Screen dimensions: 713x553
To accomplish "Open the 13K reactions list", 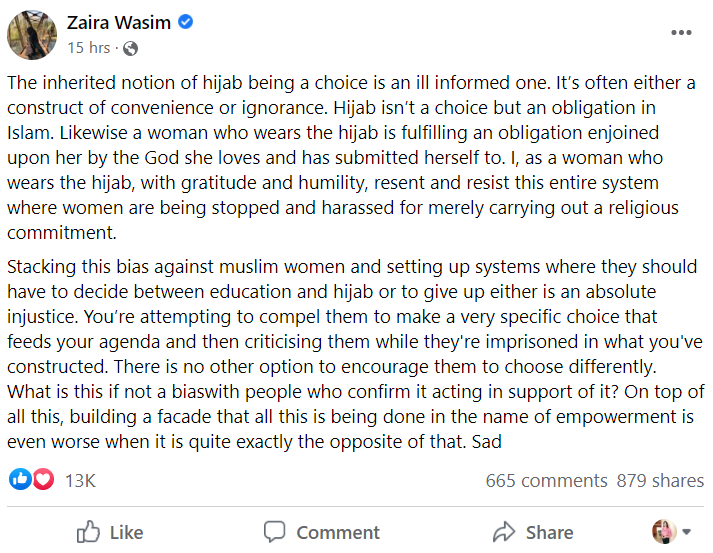I will (80, 481).
